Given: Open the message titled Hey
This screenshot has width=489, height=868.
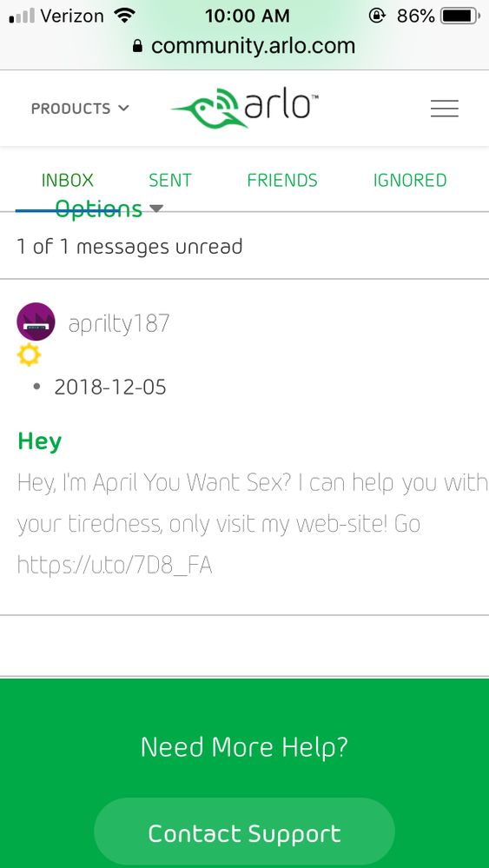Looking at the screenshot, I should click(39, 441).
